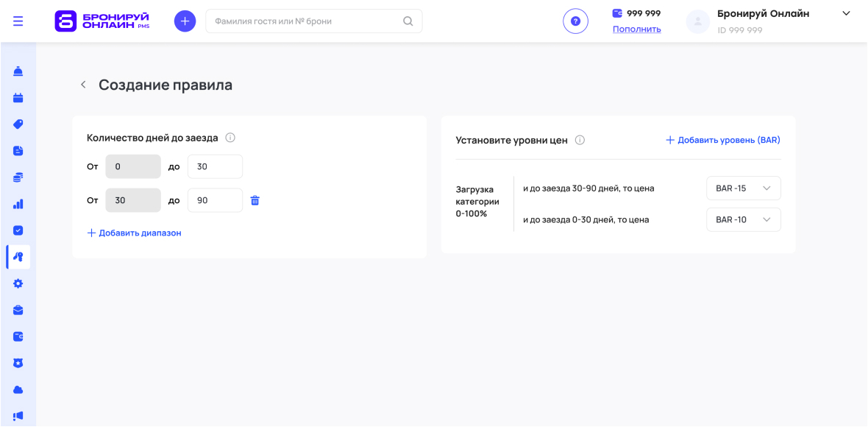Expand the Бронируй Онлайн account menu
Image resolution: width=868 pixels, height=427 pixels.
pos(846,14)
